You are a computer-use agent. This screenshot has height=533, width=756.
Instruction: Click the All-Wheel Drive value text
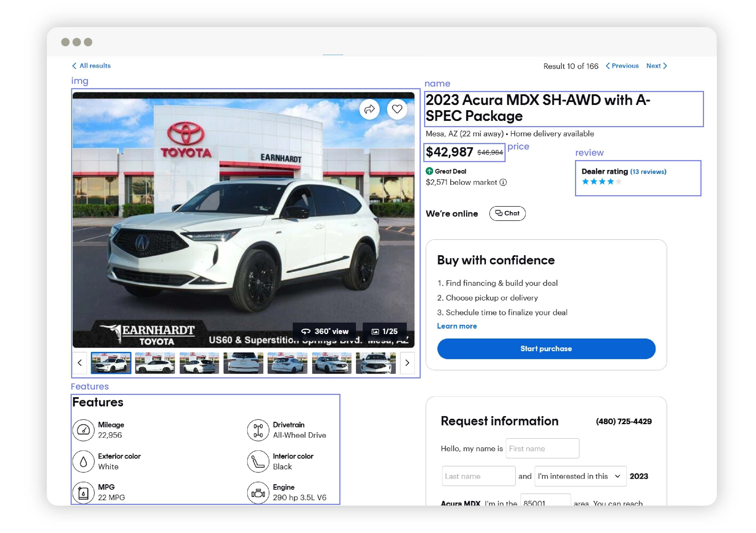[299, 435]
